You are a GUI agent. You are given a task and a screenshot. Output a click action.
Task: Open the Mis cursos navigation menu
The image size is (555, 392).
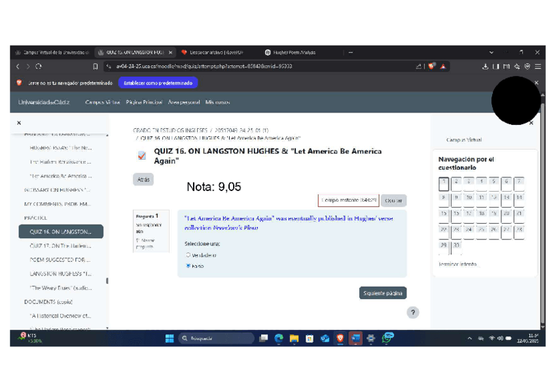tap(218, 102)
